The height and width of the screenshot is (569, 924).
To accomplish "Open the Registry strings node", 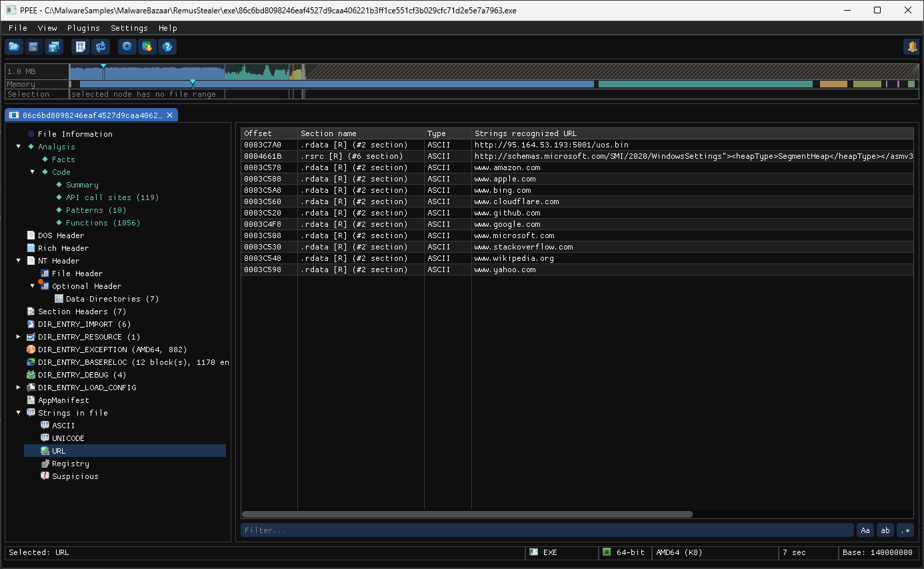I will tap(70, 464).
